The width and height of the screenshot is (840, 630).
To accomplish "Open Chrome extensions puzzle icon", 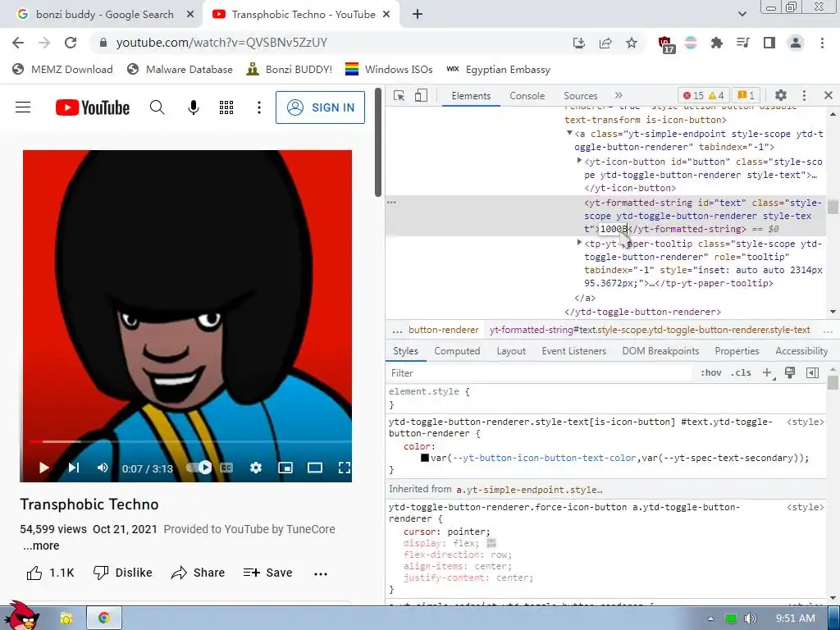I will point(716,43).
